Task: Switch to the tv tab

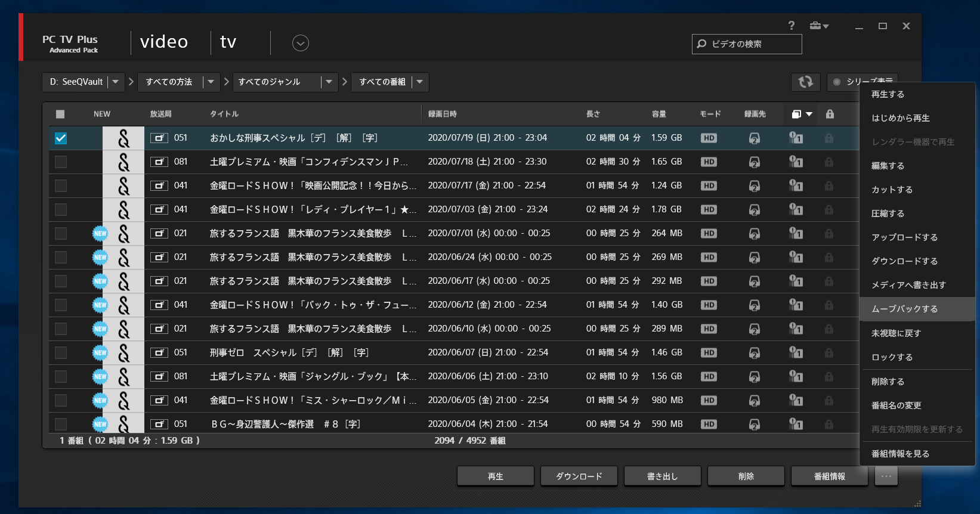Action: [228, 42]
